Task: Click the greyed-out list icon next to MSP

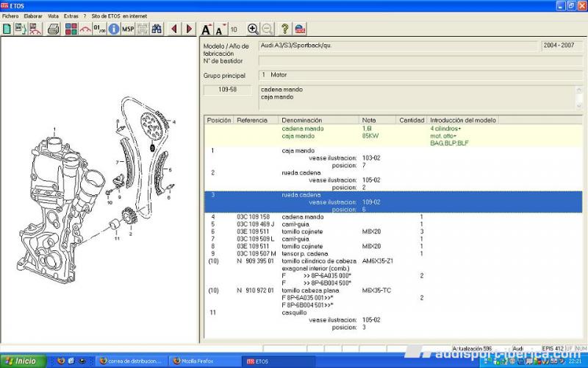Action: [143, 29]
